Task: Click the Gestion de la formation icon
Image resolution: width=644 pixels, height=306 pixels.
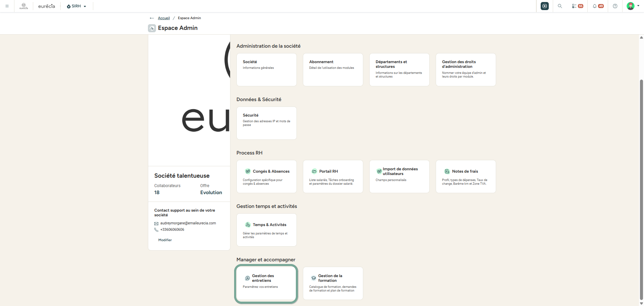Action: (314, 278)
